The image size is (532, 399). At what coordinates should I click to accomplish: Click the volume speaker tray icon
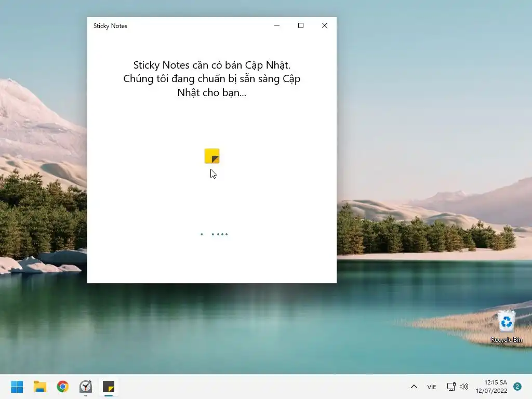(464, 387)
